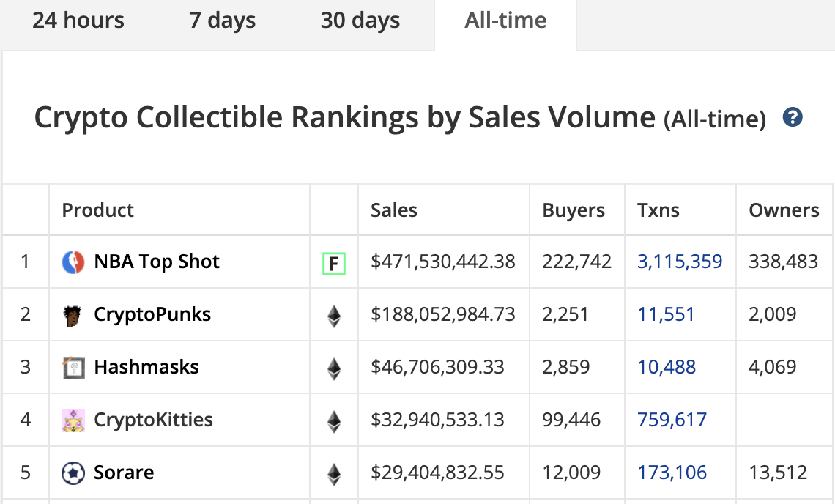The image size is (835, 504).
Task: Click the Hashmasks thumbnail icon
Action: pos(73,368)
